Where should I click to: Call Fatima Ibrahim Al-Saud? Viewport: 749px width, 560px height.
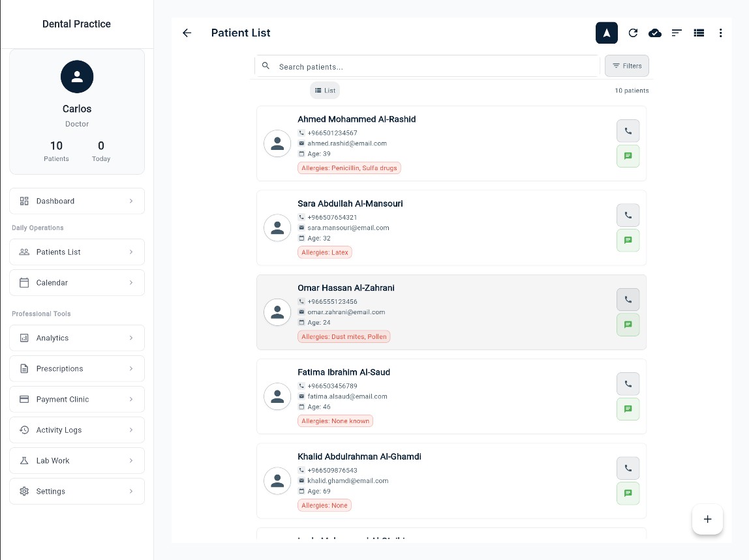628,384
